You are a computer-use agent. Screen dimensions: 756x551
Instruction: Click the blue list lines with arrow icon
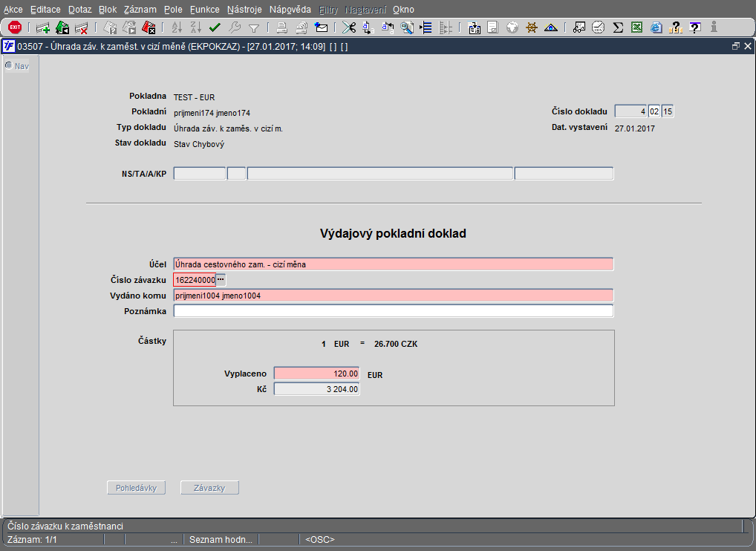tap(426, 27)
